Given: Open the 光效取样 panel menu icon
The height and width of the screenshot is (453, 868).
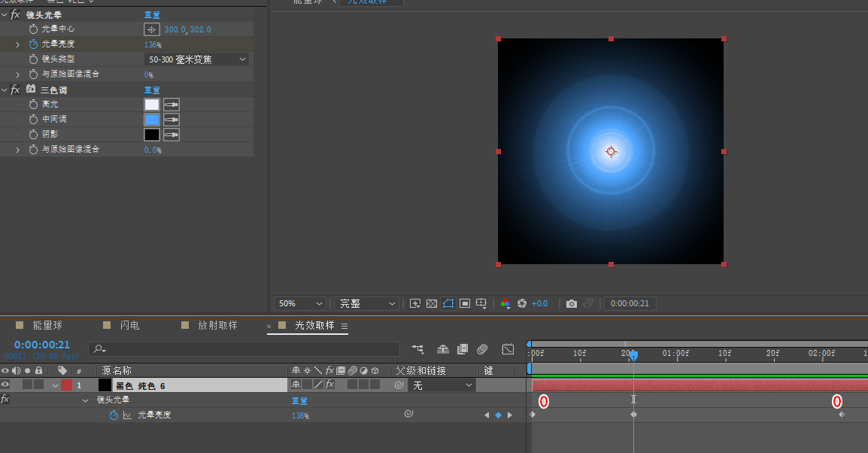Looking at the screenshot, I should coord(344,326).
